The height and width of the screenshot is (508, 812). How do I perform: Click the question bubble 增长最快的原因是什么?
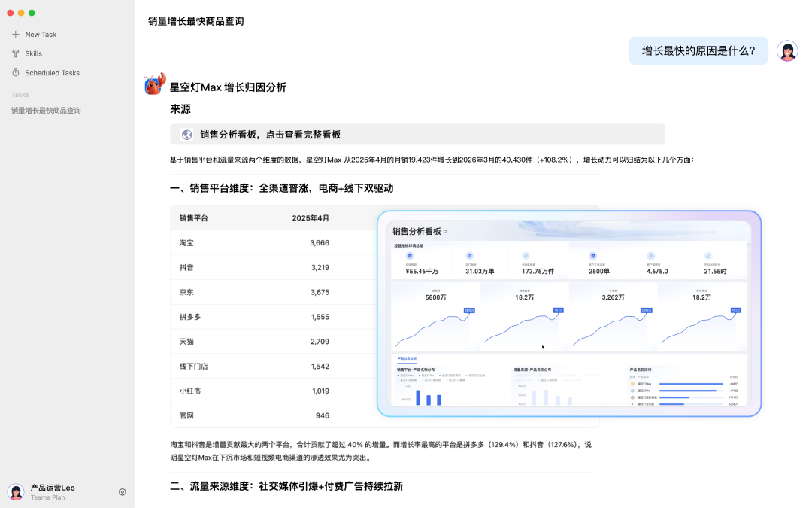click(x=698, y=50)
